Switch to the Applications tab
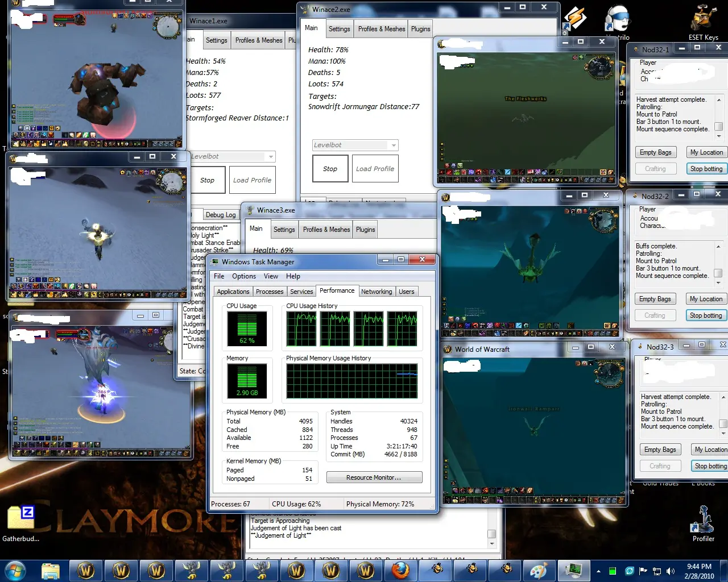The image size is (728, 582). (233, 292)
